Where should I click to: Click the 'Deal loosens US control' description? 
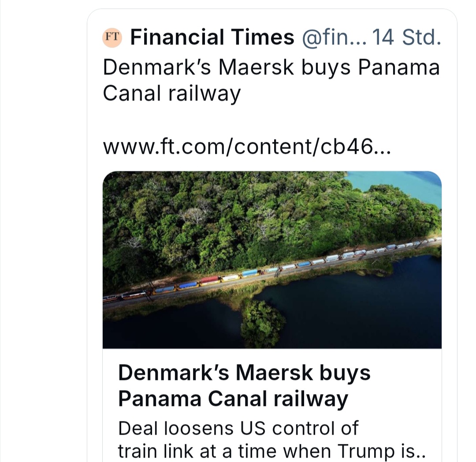[271, 440]
